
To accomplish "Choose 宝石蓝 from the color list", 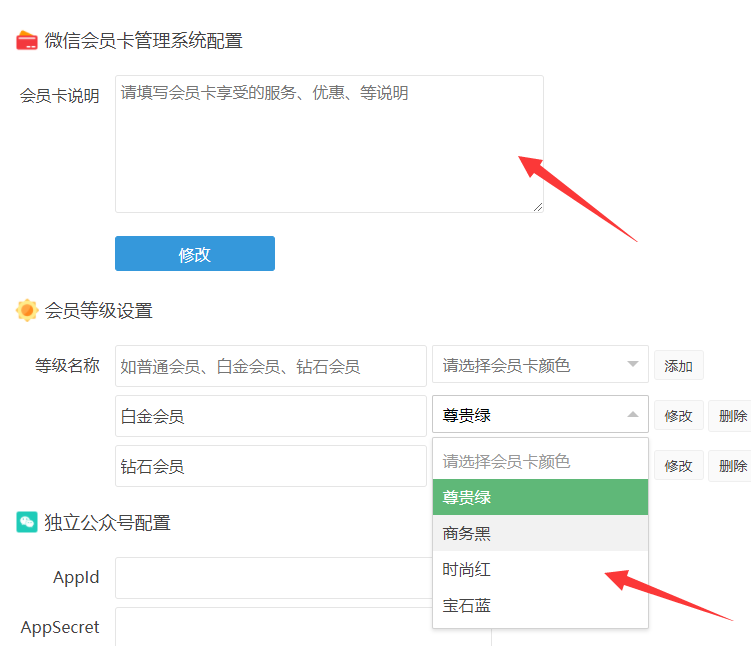I will tap(540, 605).
